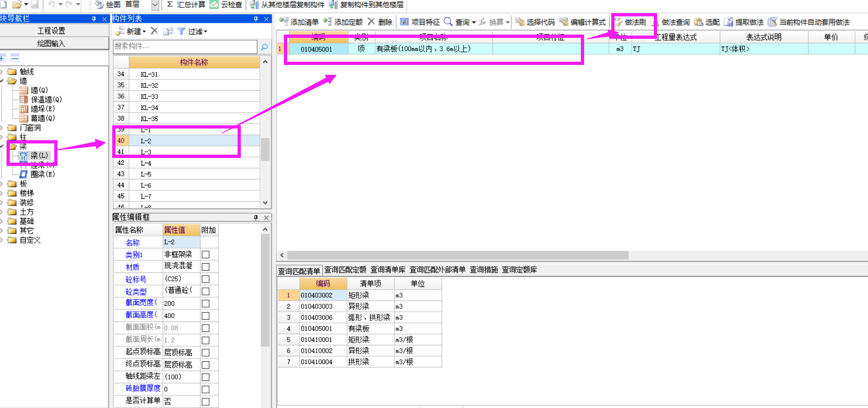Click the horizontal scrollbar under the bill table
Screen dimensions: 868x408
(x=457, y=255)
